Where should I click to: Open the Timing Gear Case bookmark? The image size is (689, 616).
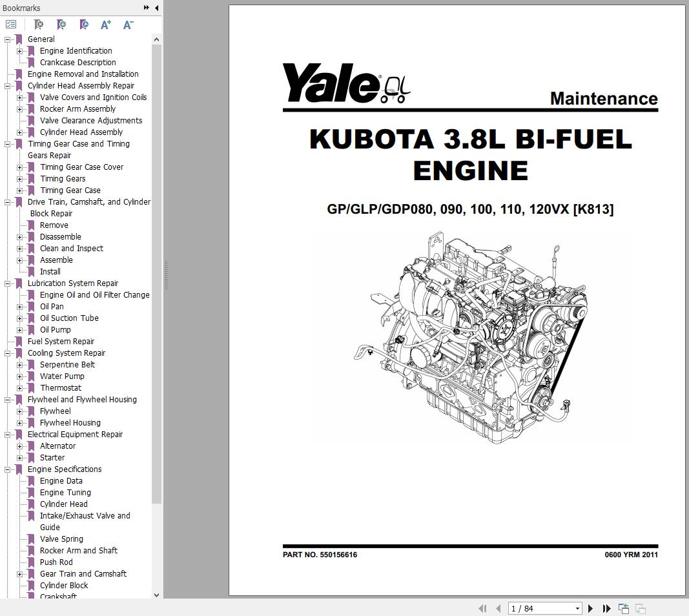click(x=70, y=190)
